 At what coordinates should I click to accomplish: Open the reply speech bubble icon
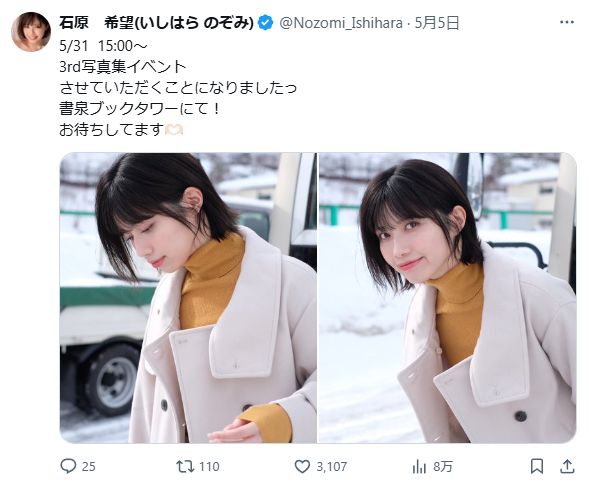pos(68,466)
